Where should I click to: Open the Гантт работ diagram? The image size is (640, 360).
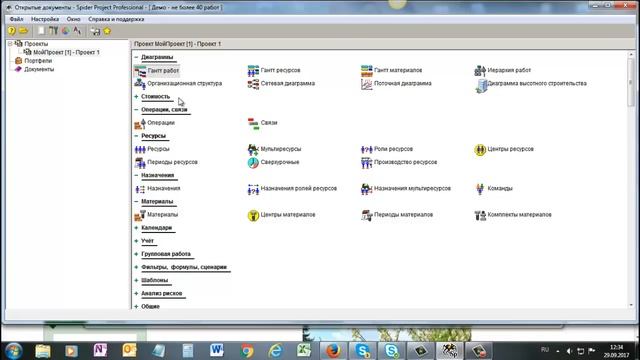click(x=157, y=71)
